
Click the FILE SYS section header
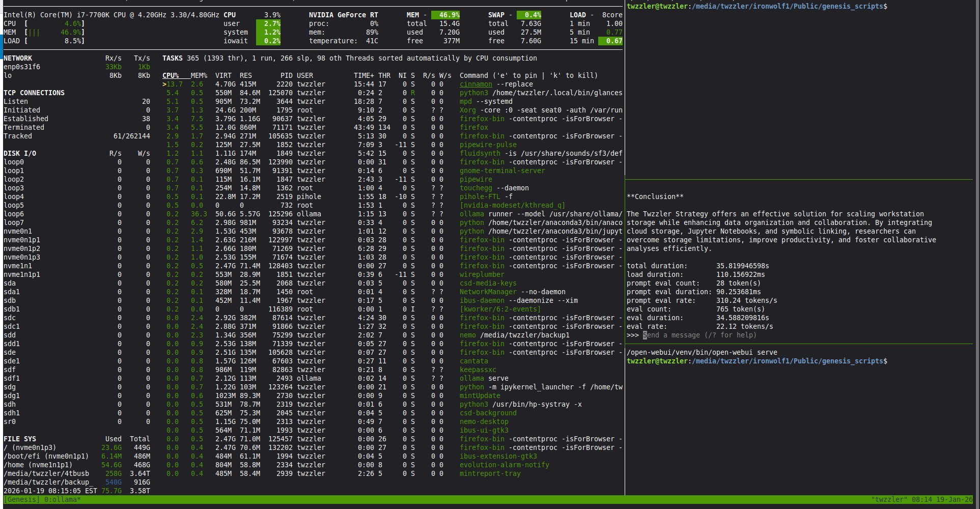[20, 439]
